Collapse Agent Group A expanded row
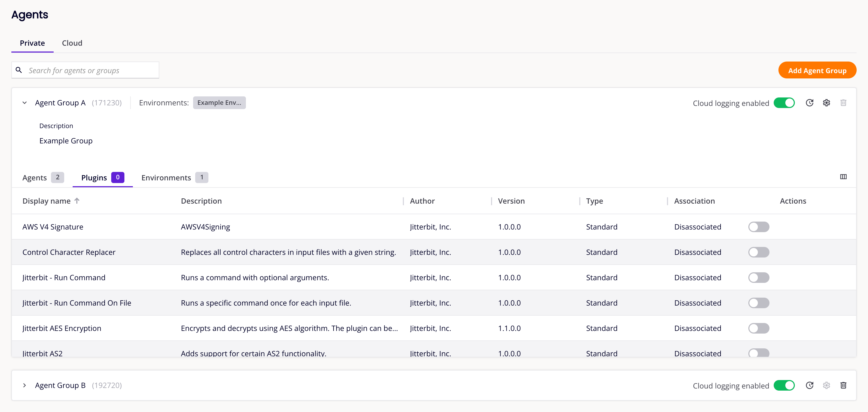 coord(24,102)
